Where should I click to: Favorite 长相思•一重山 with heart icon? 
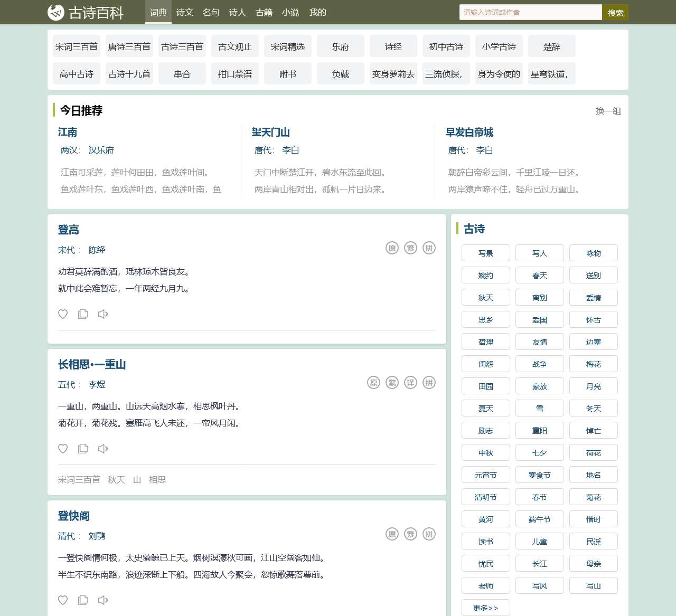(x=63, y=449)
